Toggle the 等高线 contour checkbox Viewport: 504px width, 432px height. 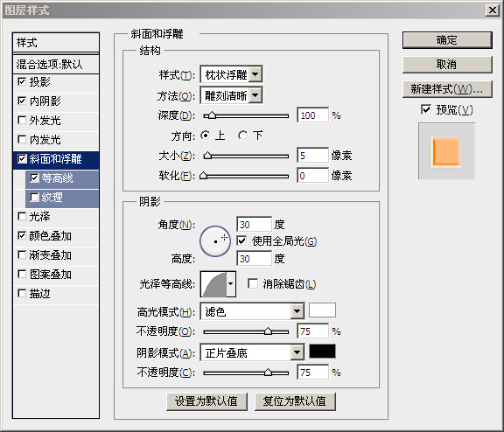[34, 178]
